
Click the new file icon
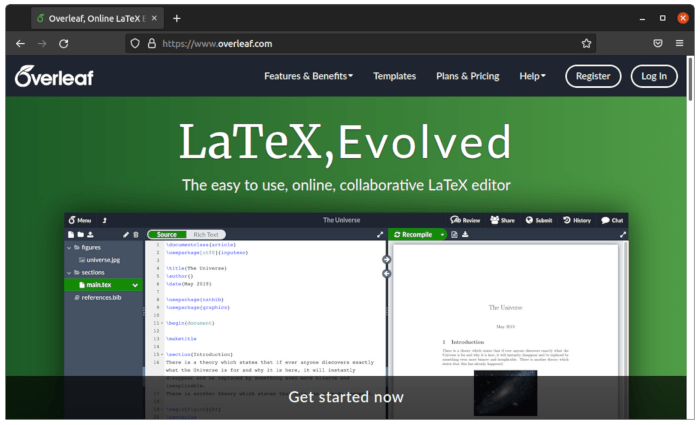coord(71,234)
